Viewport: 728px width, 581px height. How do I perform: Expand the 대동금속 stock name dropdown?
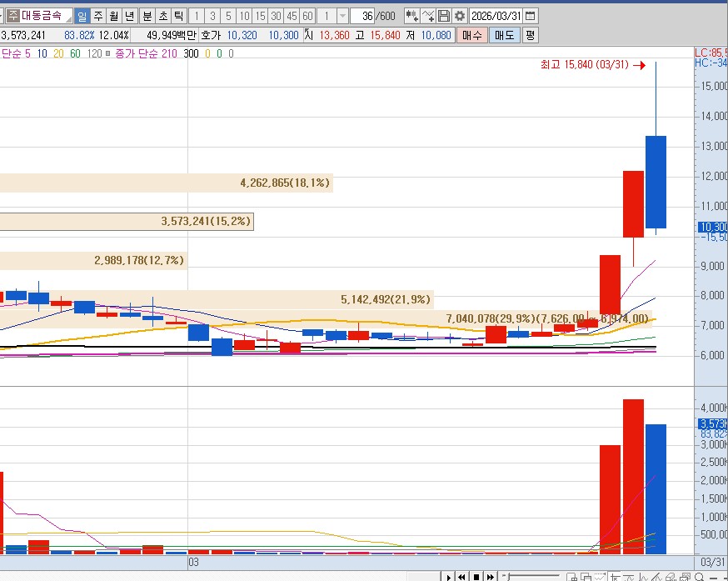(66, 16)
